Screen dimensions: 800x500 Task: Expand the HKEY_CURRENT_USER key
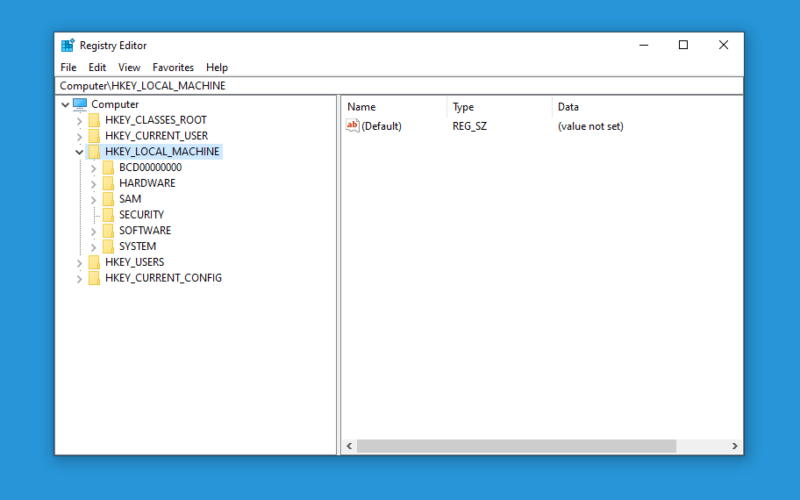80,137
